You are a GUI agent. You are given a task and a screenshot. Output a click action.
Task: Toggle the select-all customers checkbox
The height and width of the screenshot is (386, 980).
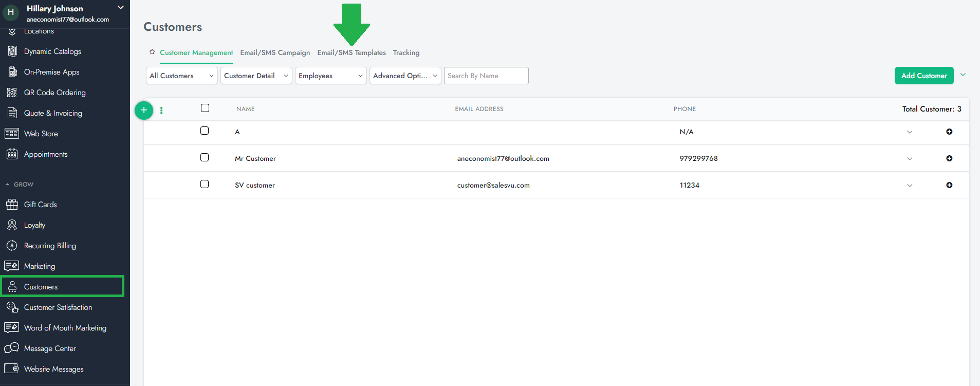[x=205, y=108]
